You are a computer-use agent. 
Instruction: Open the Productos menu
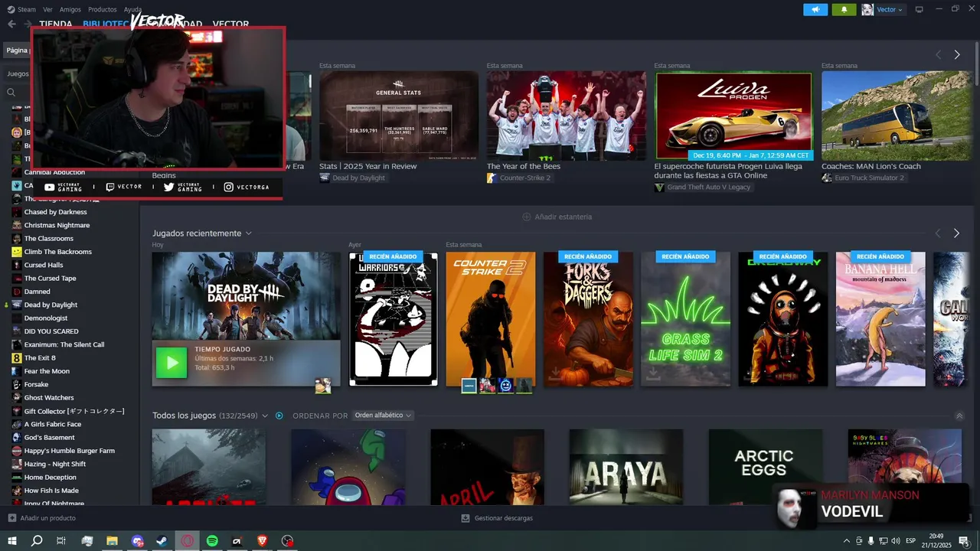point(102,9)
